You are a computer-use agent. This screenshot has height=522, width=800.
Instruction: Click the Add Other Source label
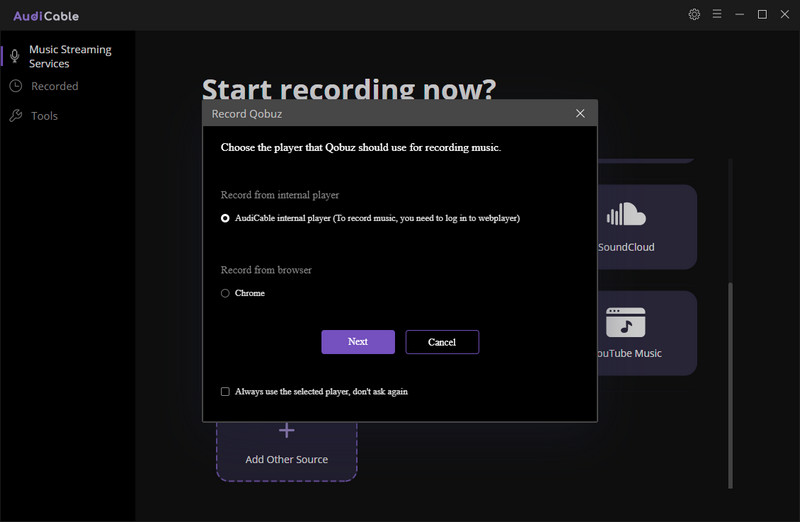point(287,459)
